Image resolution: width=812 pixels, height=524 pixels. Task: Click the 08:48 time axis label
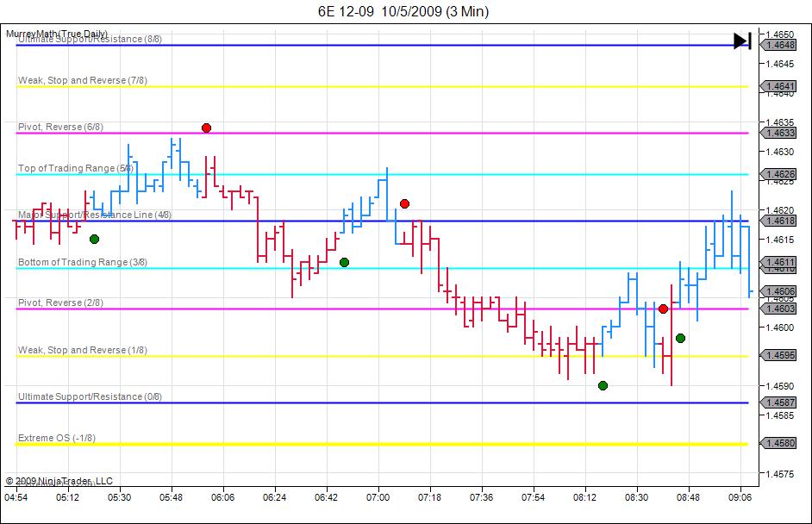point(689,497)
